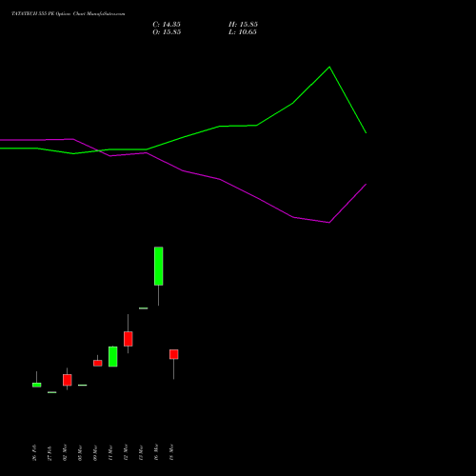Select the close value C: 14.85

click(x=167, y=25)
